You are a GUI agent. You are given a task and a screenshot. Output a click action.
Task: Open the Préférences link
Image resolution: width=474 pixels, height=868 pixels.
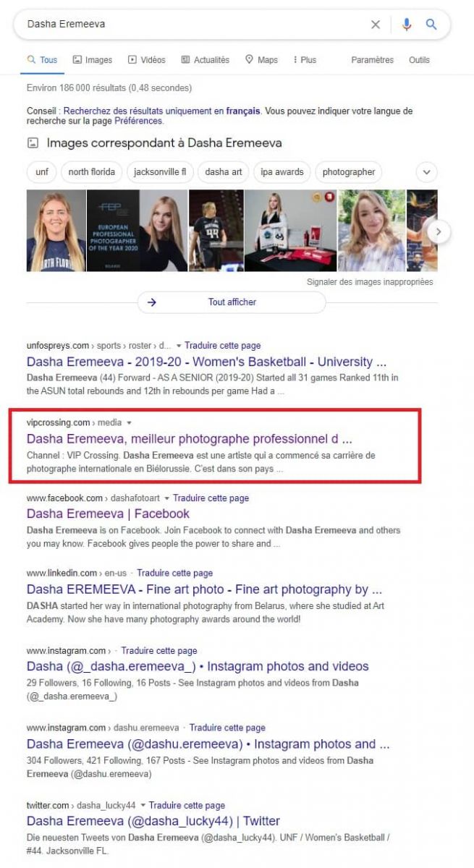pos(137,122)
